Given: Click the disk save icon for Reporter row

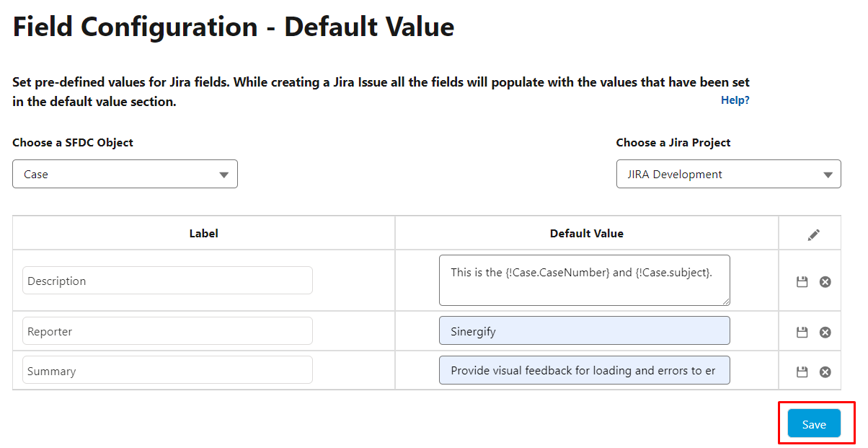Looking at the screenshot, I should click(x=802, y=332).
